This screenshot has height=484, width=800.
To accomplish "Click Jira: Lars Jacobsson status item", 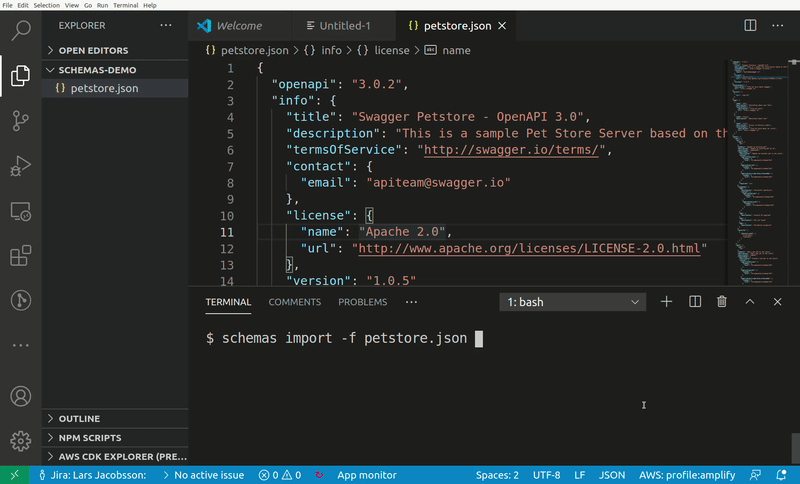I will [93, 475].
